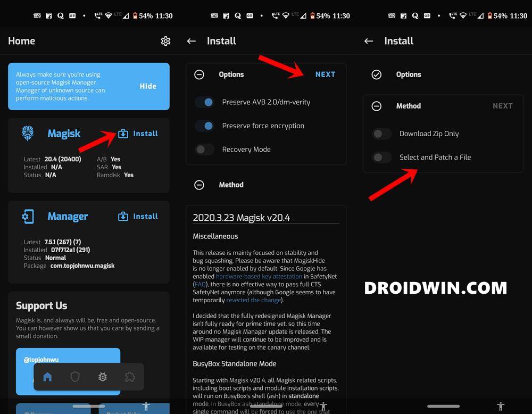Tap LTE call icon in right status bar

point(453,15)
